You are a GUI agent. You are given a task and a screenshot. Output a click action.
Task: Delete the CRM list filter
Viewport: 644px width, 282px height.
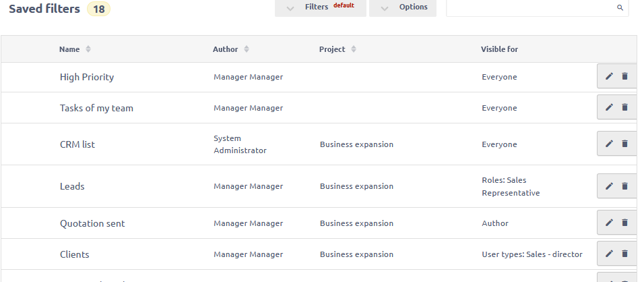click(x=624, y=144)
